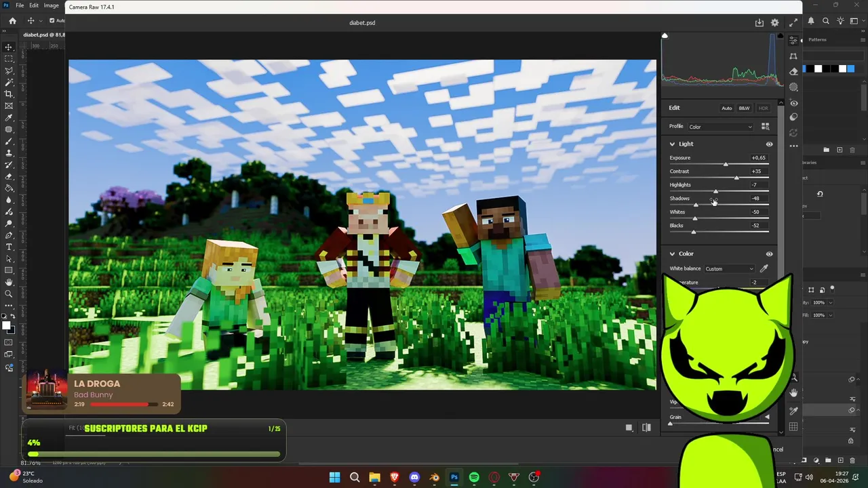Pick white balance eyedropper tool

click(764, 268)
